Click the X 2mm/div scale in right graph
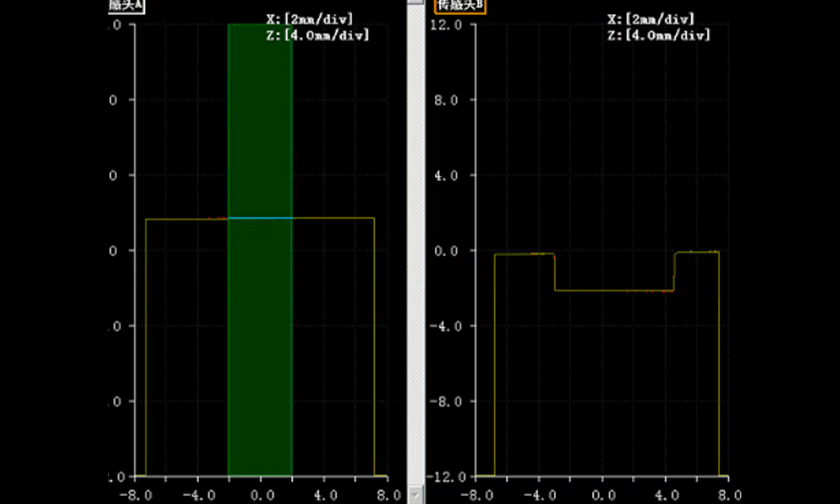The height and width of the screenshot is (504, 840). click(651, 19)
